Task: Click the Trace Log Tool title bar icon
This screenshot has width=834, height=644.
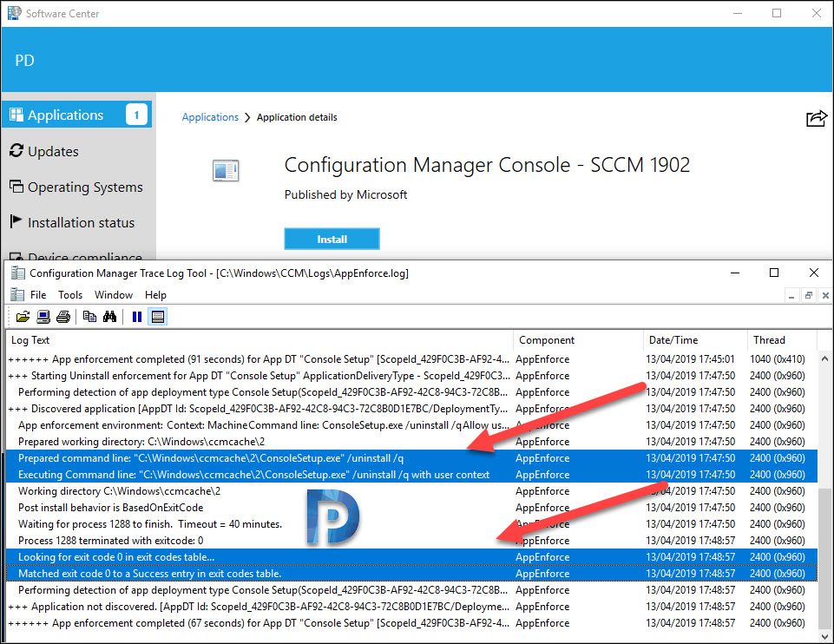Action: (18, 273)
